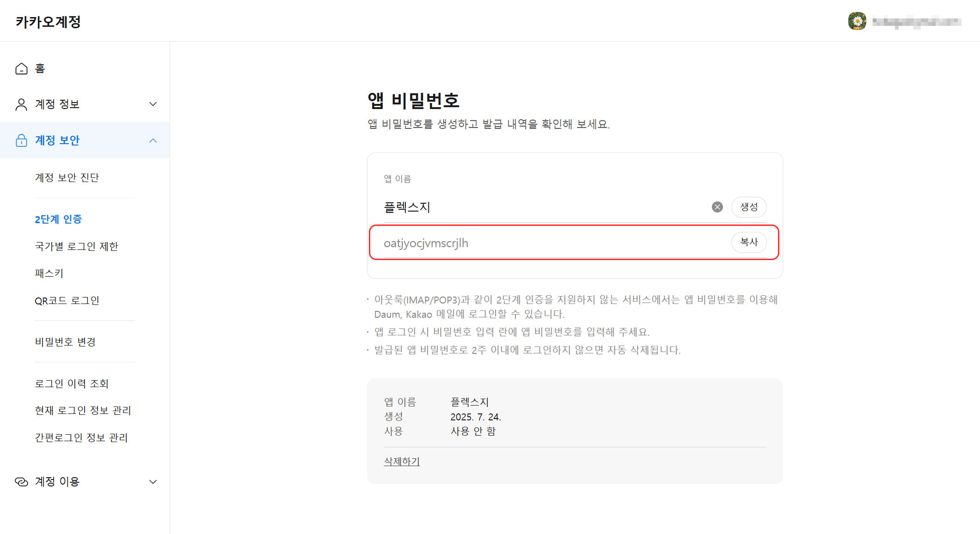The height and width of the screenshot is (534, 980).
Task: Click the 앱 이름 input field
Action: 545,207
